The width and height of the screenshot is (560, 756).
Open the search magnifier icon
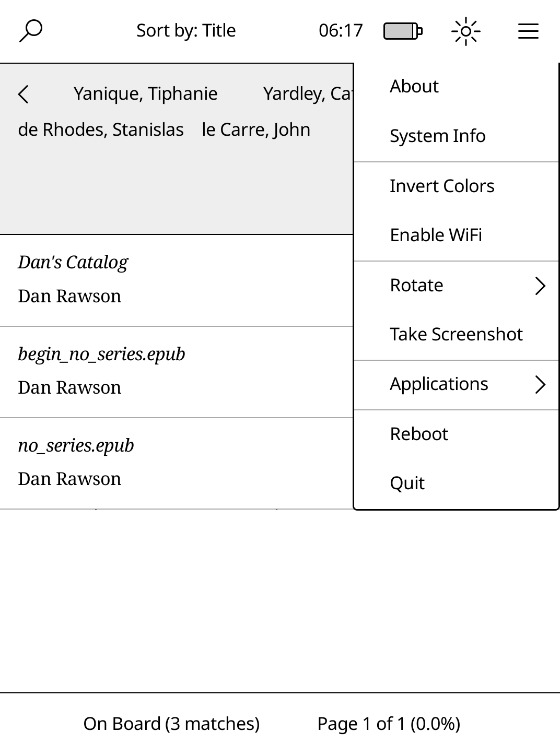pos(31,31)
